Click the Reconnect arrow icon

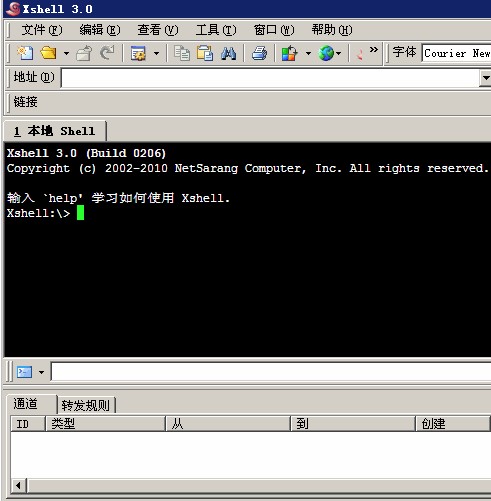tap(107, 53)
